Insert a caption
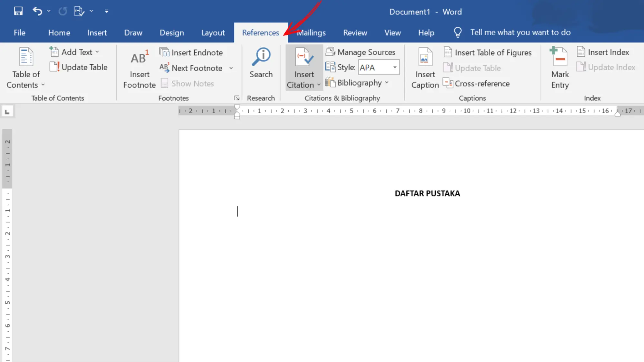This screenshot has height=362, width=644. click(425, 68)
